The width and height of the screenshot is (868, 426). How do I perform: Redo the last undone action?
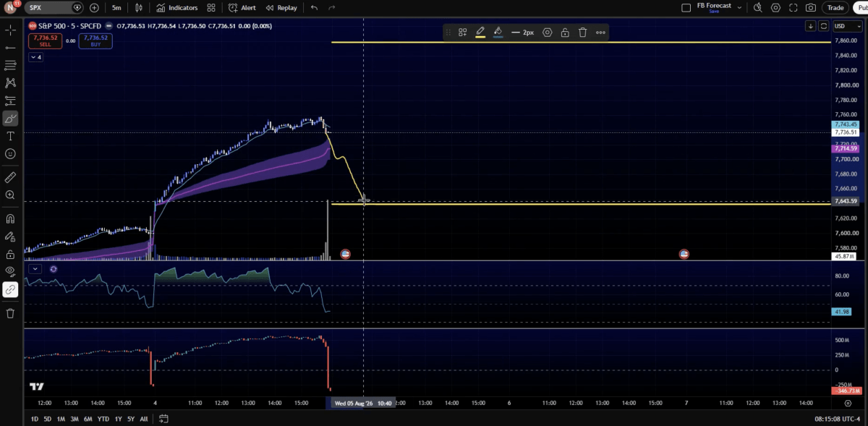(331, 7)
